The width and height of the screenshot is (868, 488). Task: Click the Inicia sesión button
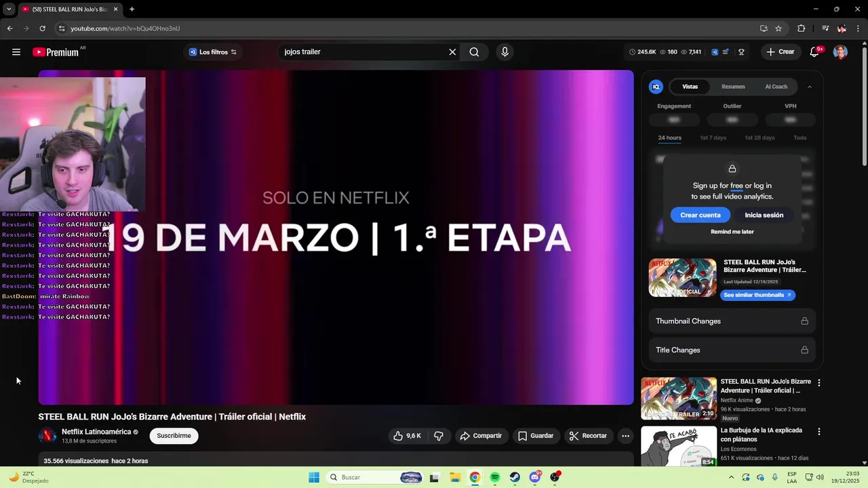click(764, 215)
